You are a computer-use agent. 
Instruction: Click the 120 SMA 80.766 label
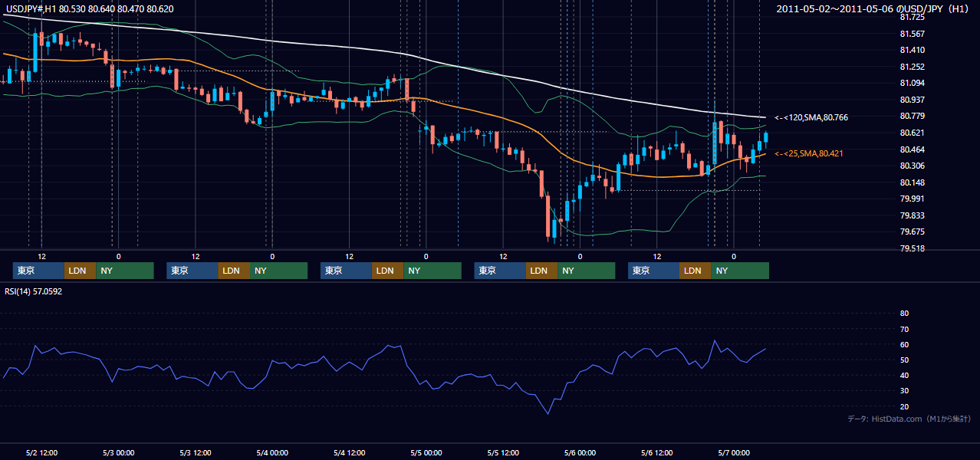pos(811,117)
